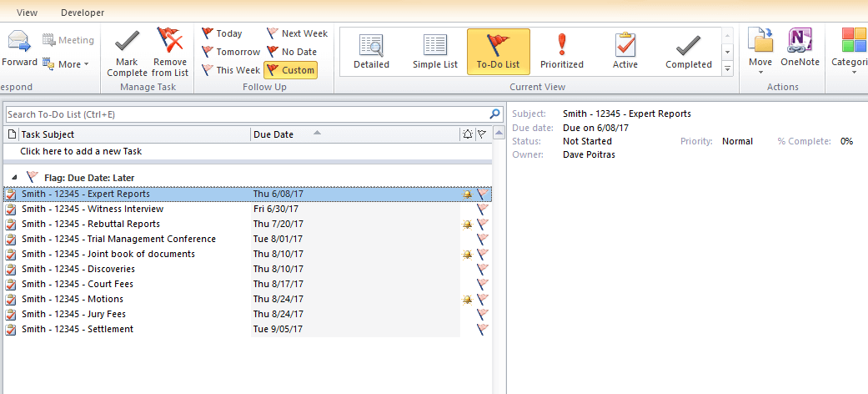Click the Search To-Do List field
The width and height of the screenshot is (868, 394).
click(x=247, y=114)
